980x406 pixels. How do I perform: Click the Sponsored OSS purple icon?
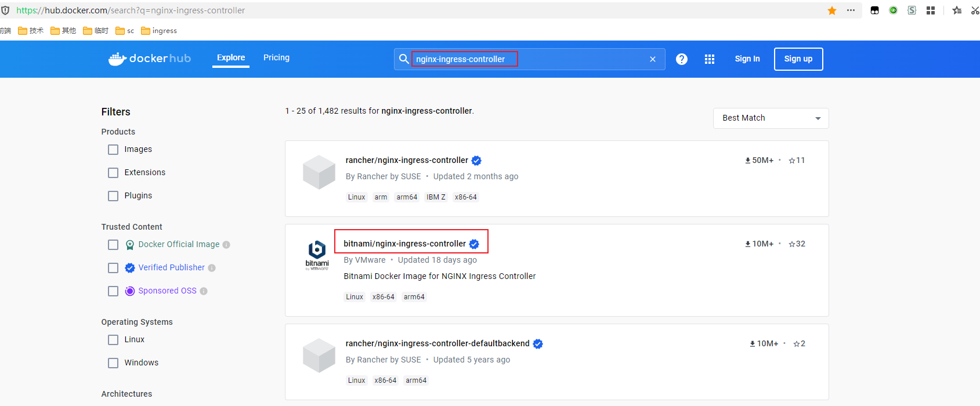point(130,291)
